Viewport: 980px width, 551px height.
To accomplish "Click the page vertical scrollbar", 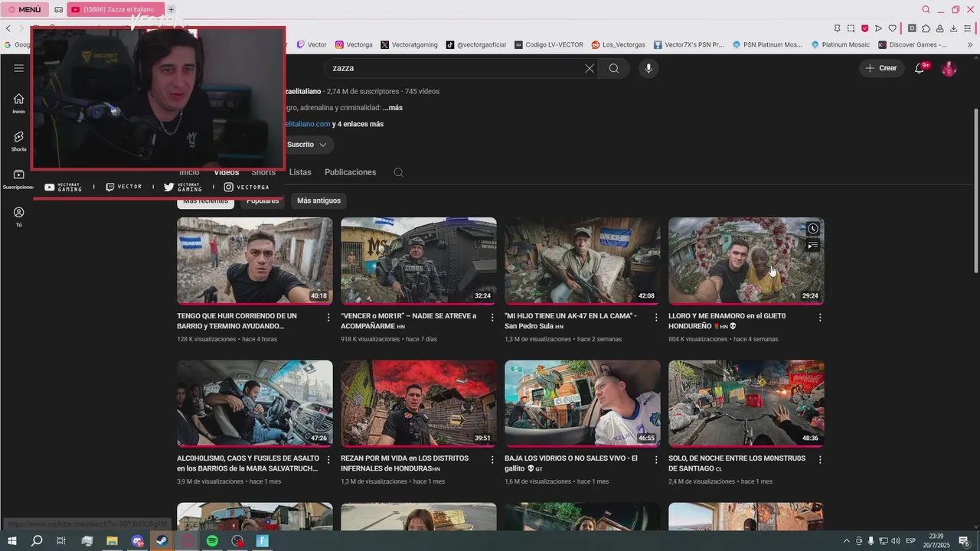I will 975,191.
